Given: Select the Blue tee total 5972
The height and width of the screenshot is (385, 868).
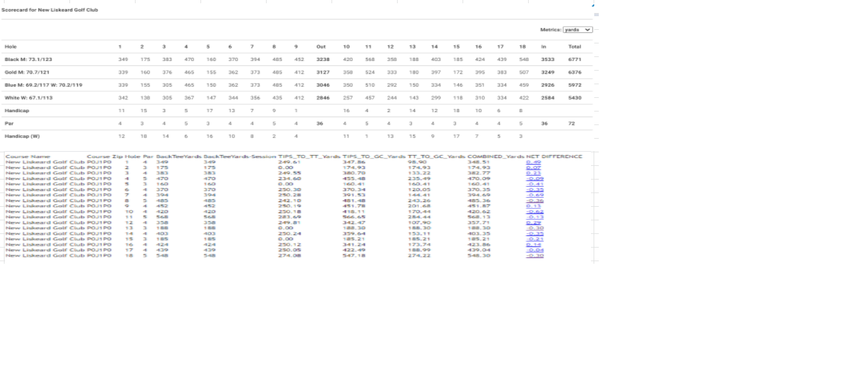Looking at the screenshot, I should (575, 85).
